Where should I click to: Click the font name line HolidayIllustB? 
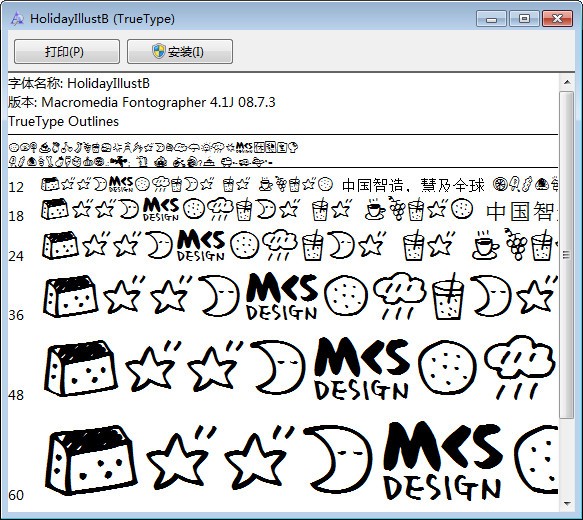[x=79, y=83]
